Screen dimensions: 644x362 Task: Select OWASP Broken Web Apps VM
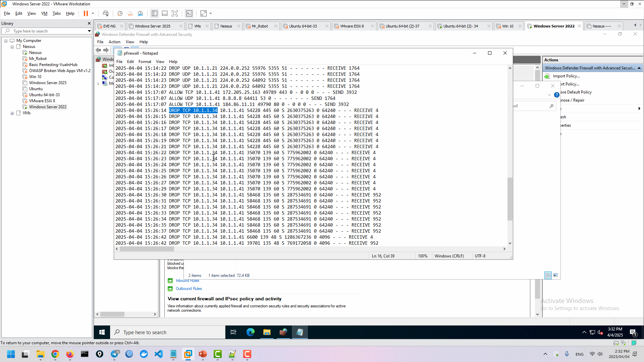[x=59, y=71]
